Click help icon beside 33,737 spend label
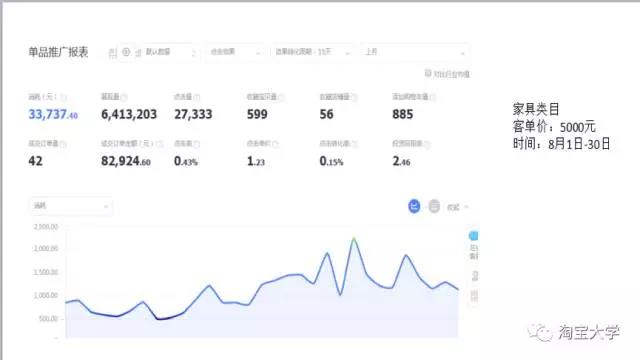 [63, 97]
